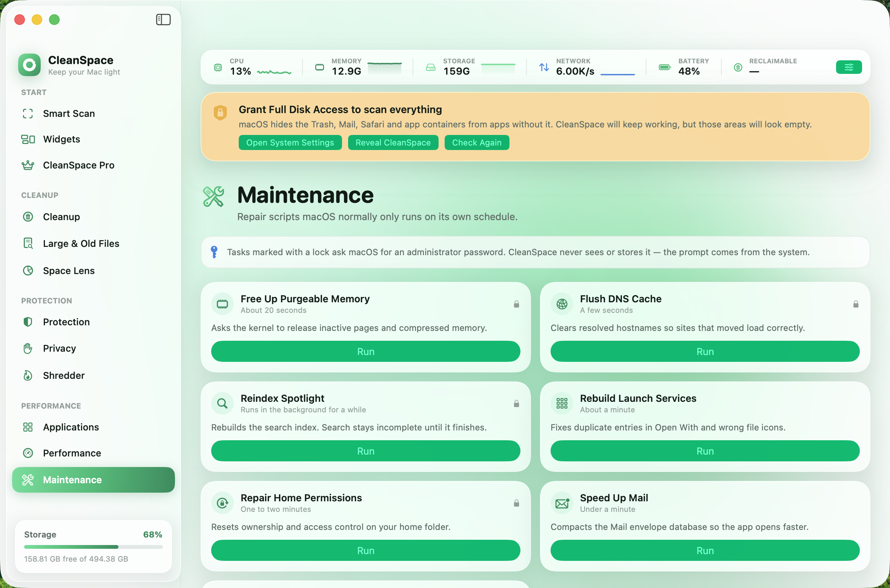Switch to Space Lens view
This screenshot has width=890, height=588.
(x=94, y=271)
